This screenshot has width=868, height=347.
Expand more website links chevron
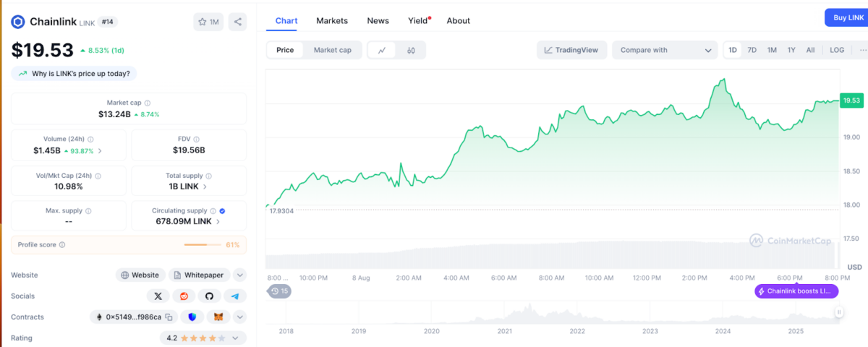(x=240, y=275)
